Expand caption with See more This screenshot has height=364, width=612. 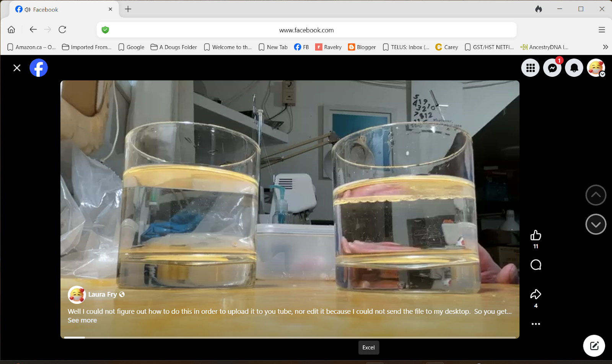tap(82, 320)
